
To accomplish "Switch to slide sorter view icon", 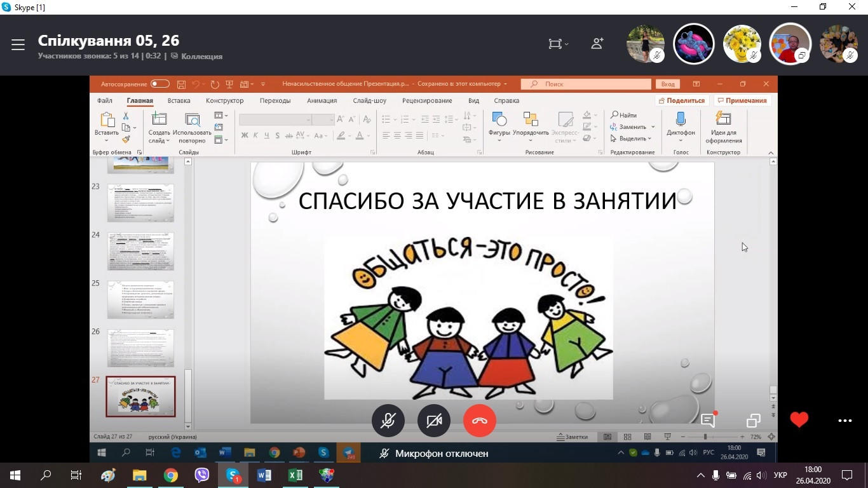I will coord(627,437).
